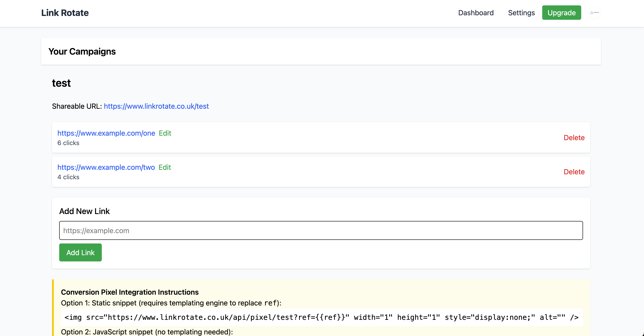Open the Dashboard nav item
644x336 pixels.
tap(476, 13)
